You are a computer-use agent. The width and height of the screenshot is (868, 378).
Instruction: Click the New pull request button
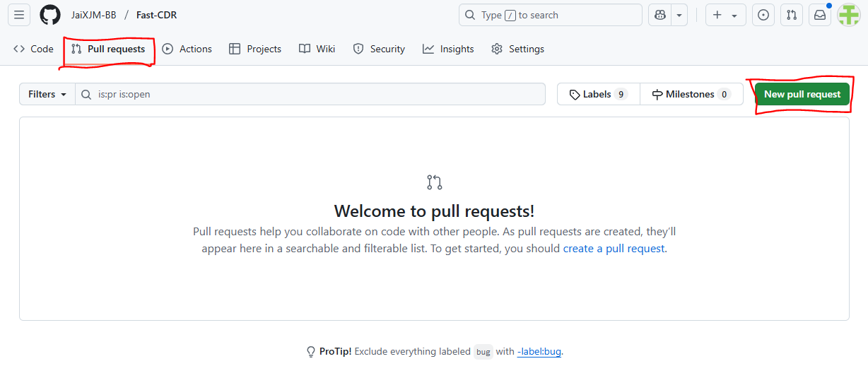tap(802, 94)
